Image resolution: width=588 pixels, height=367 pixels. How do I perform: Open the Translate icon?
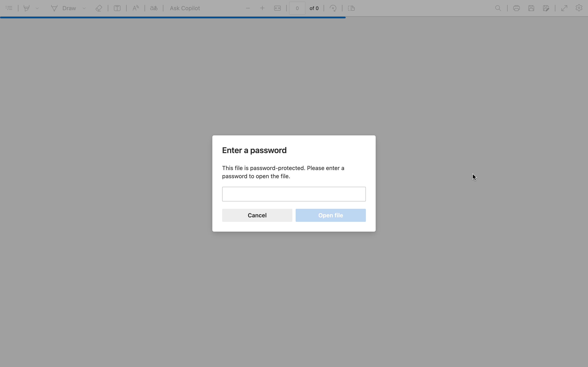click(154, 8)
